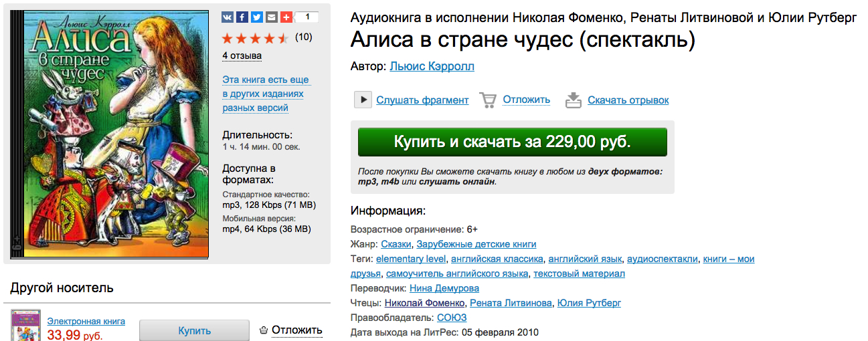The height and width of the screenshot is (341, 868).
Task: Rate the book five stars
Action: pos(284,37)
